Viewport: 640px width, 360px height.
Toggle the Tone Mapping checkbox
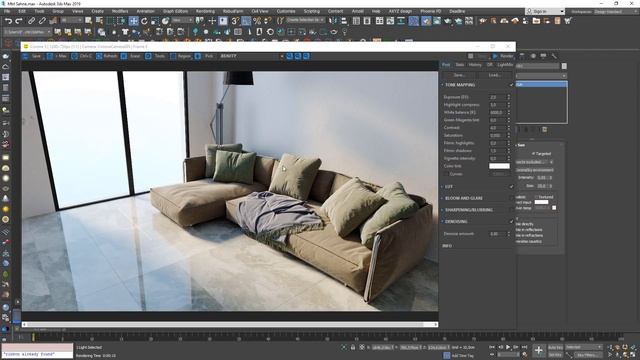(511, 85)
